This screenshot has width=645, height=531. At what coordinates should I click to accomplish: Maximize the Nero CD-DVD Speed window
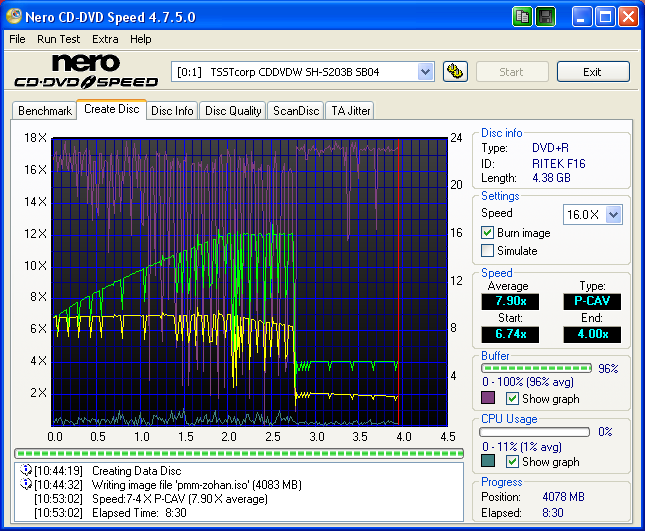tap(605, 17)
